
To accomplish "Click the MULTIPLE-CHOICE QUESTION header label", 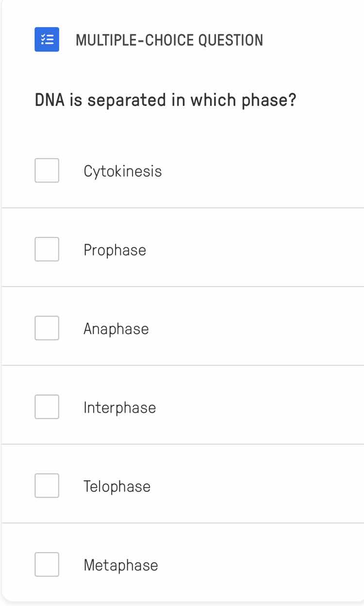I will [x=169, y=40].
